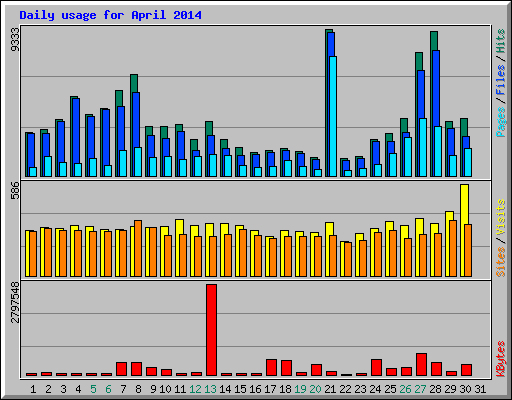The height and width of the screenshot is (400, 512).
Task: Click the orange sites bar for day 8
Action: click(138, 248)
